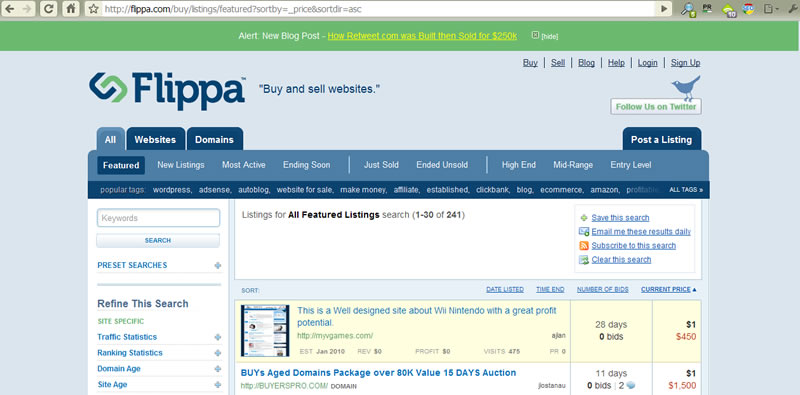Image resolution: width=800 pixels, height=395 pixels.
Task: Go back with the browser back arrow
Action: (x=10, y=9)
